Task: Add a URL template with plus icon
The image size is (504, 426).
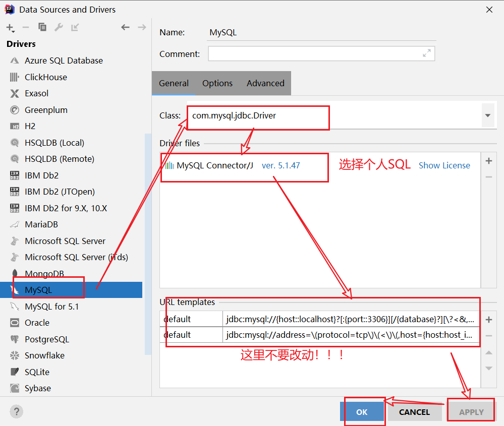Action: (x=489, y=320)
